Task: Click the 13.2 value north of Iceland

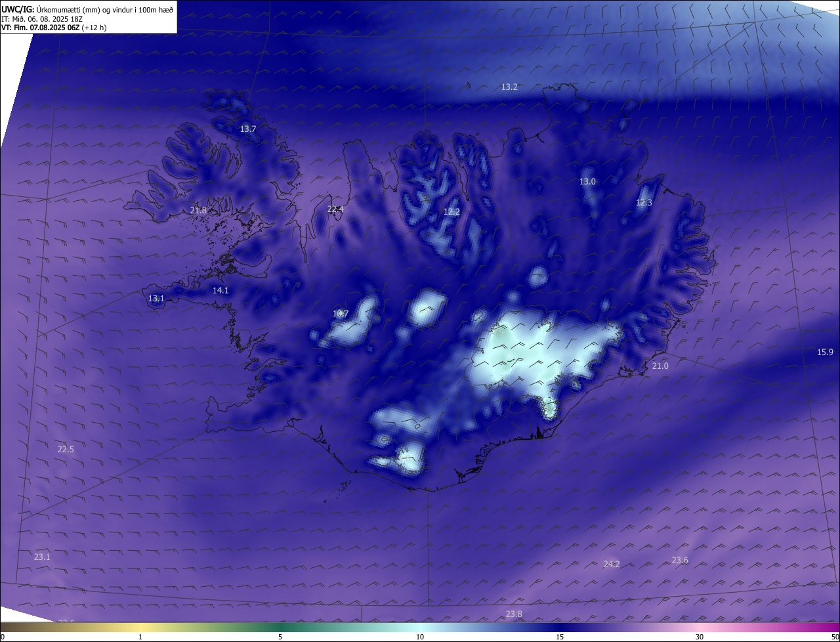Action: 510,87
